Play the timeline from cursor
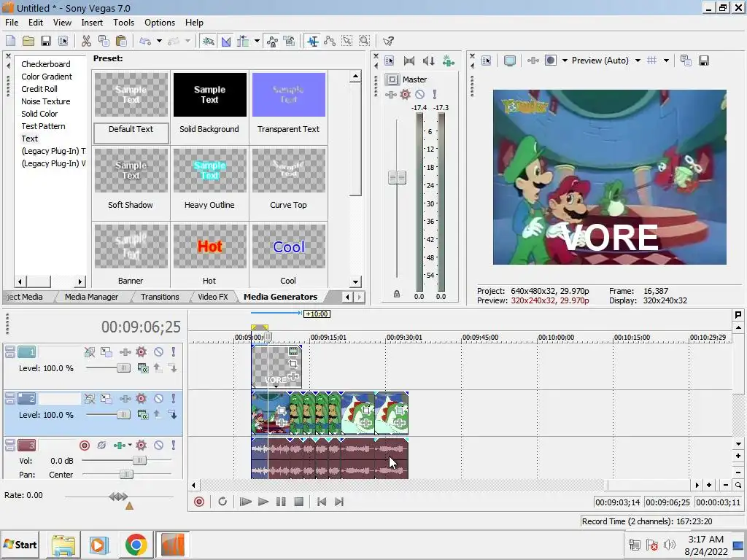The height and width of the screenshot is (560, 747). (263, 502)
